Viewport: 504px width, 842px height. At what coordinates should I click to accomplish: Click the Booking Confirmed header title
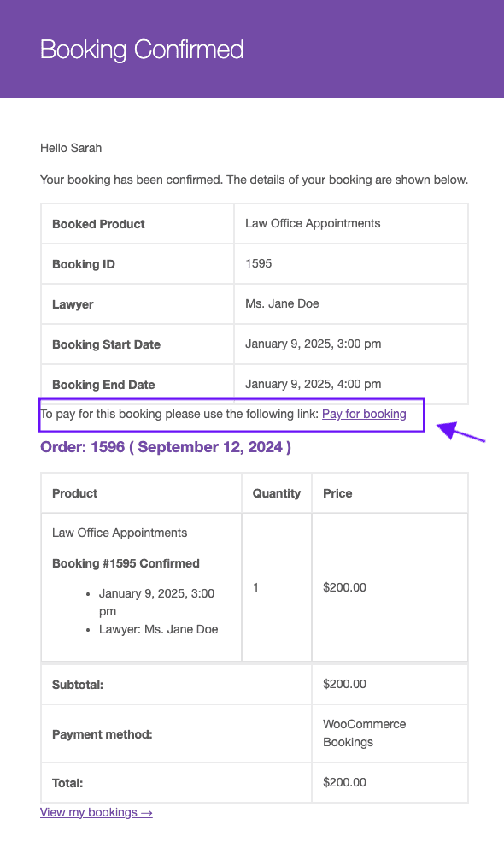coord(142,50)
